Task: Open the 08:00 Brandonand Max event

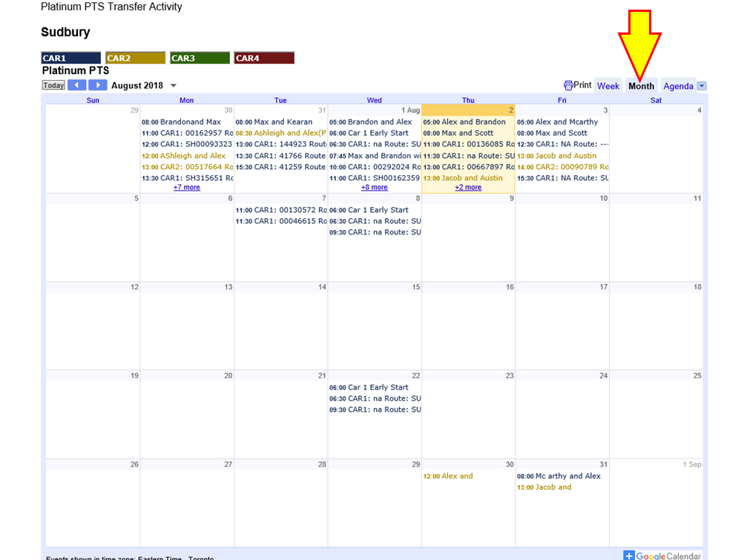Action: (182, 122)
